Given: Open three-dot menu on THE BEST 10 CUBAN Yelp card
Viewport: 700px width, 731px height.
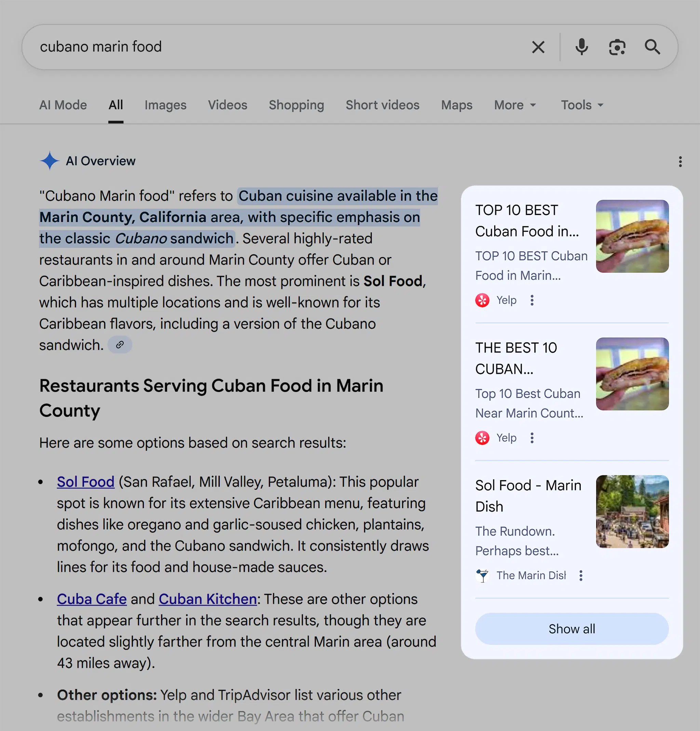Looking at the screenshot, I should click(x=532, y=438).
